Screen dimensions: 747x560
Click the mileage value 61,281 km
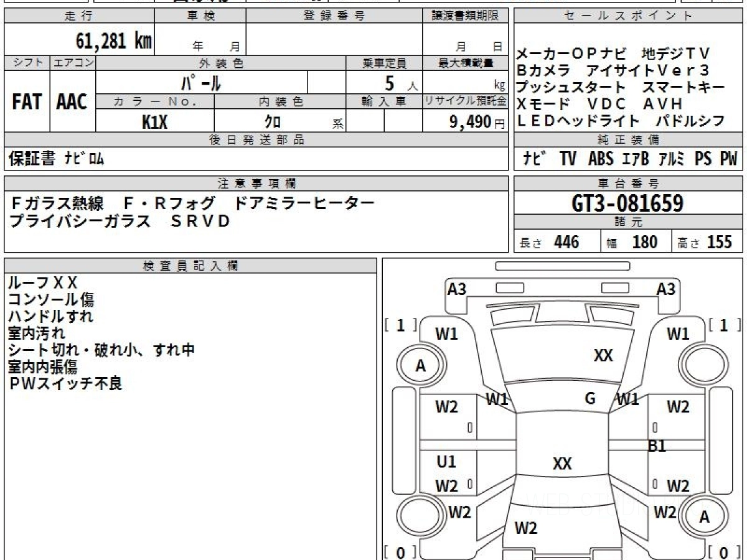[113, 40]
